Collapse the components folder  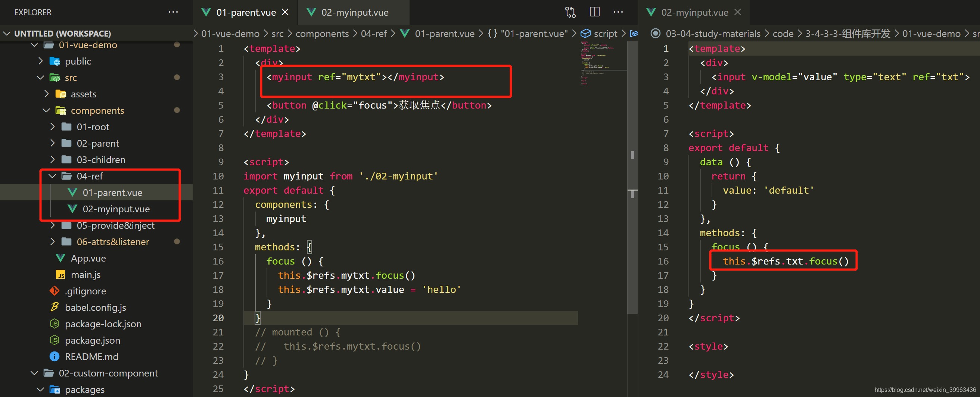(46, 110)
